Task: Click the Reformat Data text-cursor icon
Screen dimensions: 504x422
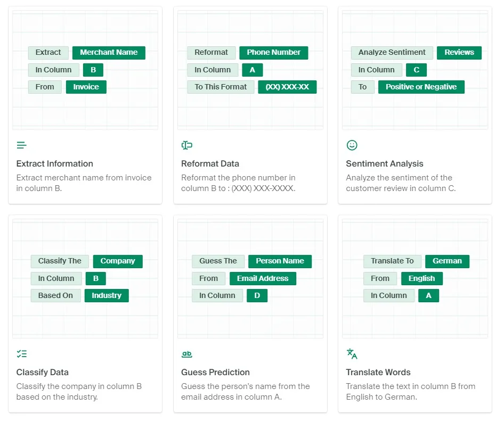Action: click(187, 145)
